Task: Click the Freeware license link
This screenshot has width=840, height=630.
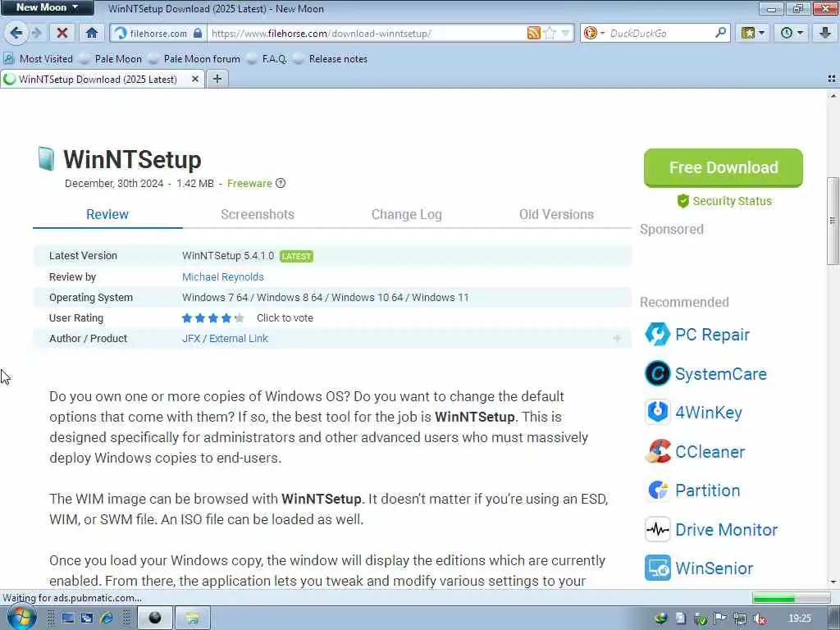Action: (249, 183)
